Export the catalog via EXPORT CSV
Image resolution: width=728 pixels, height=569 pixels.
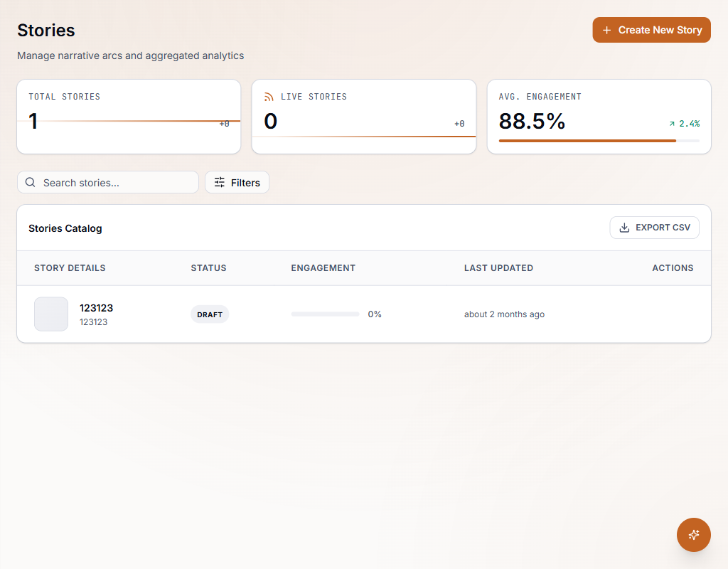click(x=654, y=228)
